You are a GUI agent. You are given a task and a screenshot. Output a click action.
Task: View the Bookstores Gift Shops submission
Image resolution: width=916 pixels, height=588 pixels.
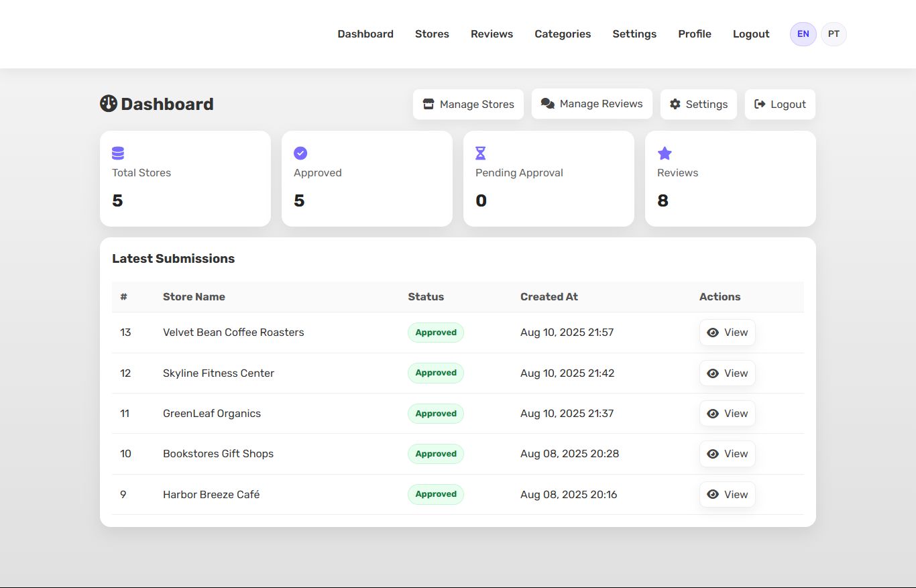click(x=727, y=454)
